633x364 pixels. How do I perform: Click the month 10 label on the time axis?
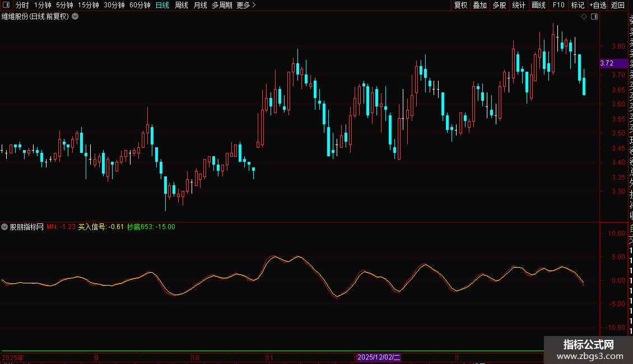(196, 357)
